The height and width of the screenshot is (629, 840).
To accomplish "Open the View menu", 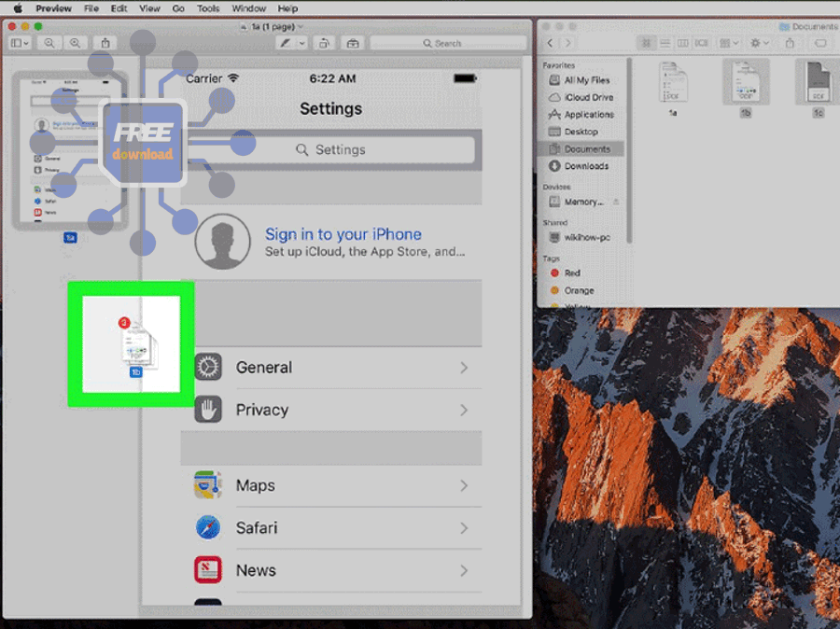I will click(x=149, y=8).
